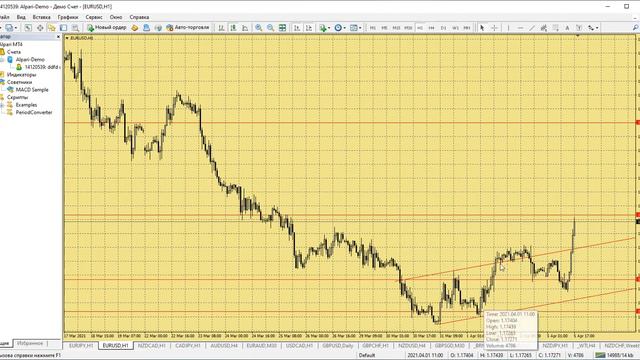The width and height of the screenshot is (640, 360).
Task: Select the text A tool
Action: (x=567, y=28)
